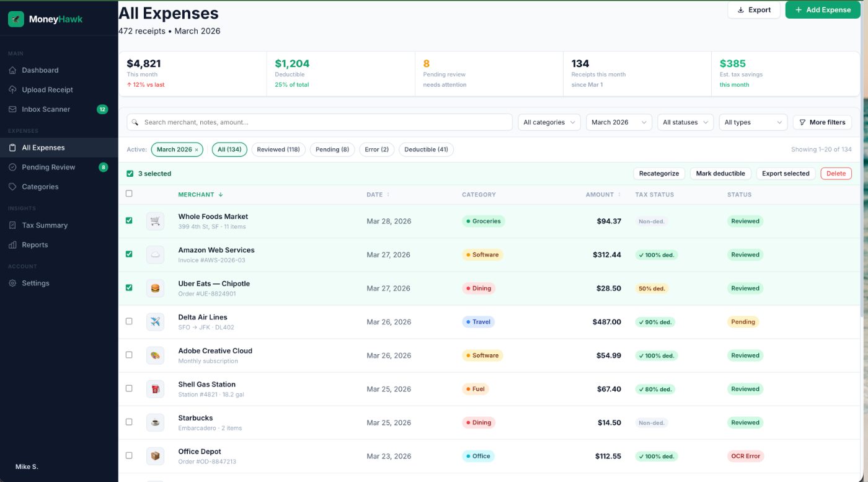Remove the March 2026 active filter chip
This screenshot has width=868, height=482.
coord(197,150)
